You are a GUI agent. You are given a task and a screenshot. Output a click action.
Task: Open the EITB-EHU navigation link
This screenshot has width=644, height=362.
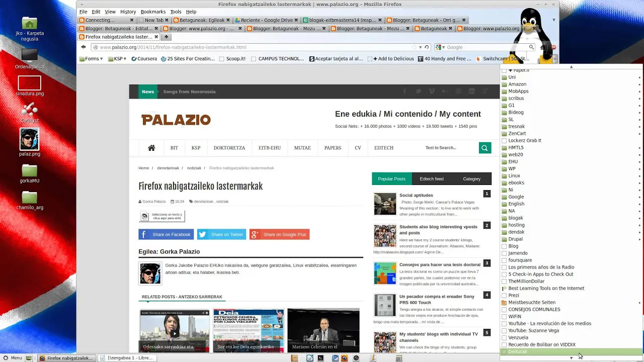point(270,148)
